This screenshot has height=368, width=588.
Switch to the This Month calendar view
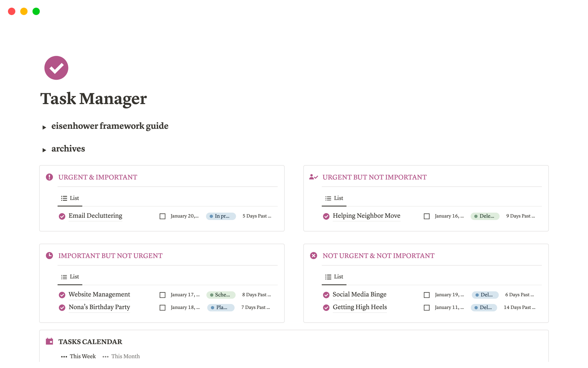click(126, 356)
